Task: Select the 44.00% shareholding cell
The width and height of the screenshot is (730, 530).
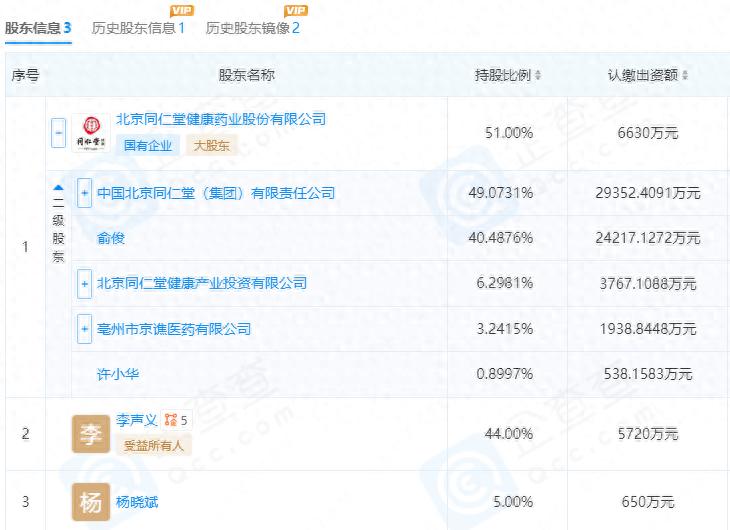Action: [x=509, y=434]
